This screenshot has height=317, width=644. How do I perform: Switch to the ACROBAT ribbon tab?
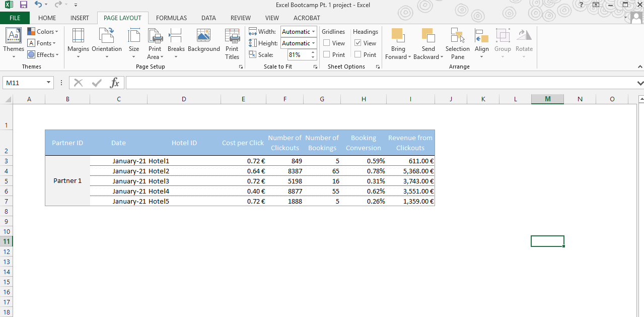click(x=307, y=18)
